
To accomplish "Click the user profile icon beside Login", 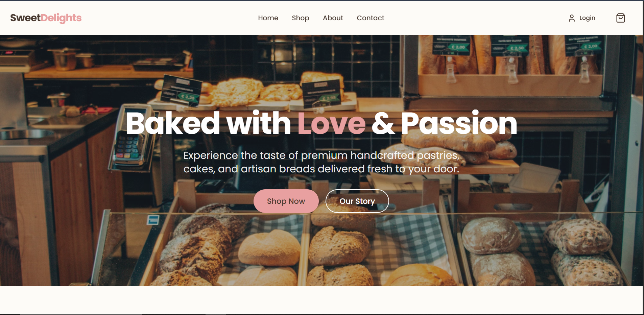I will pos(572,18).
